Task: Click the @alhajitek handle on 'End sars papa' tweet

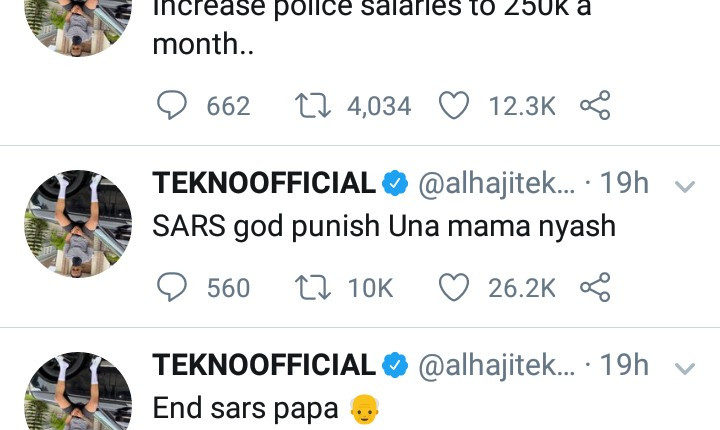Action: click(x=495, y=366)
